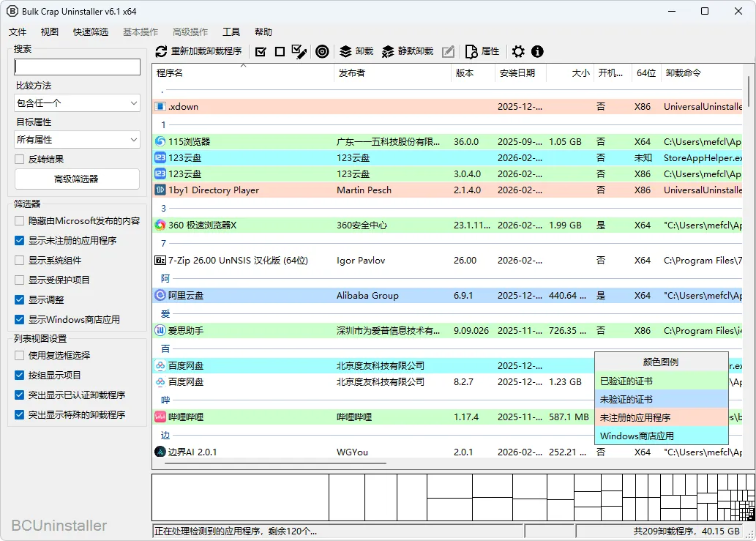This screenshot has height=541, width=756.
Task: Click the .xdown application icon
Action: click(x=160, y=107)
